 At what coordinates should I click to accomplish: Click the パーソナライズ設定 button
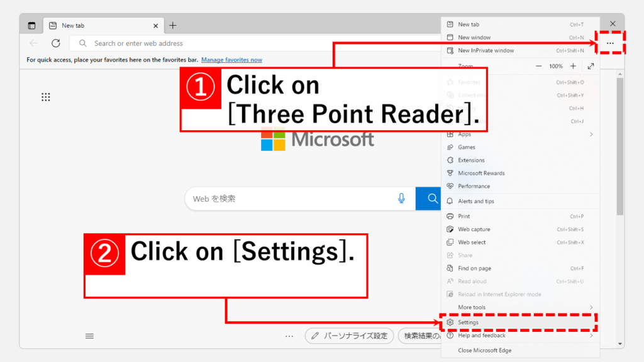click(350, 336)
